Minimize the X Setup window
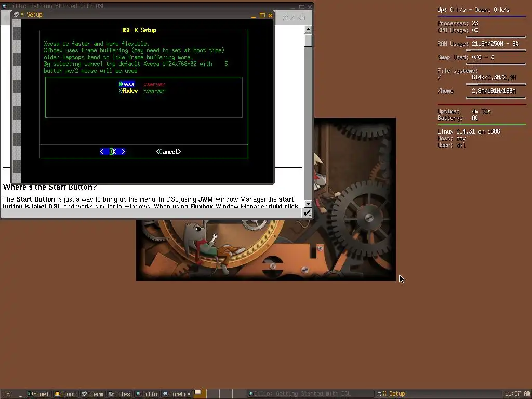This screenshot has height=399, width=532. point(254,16)
